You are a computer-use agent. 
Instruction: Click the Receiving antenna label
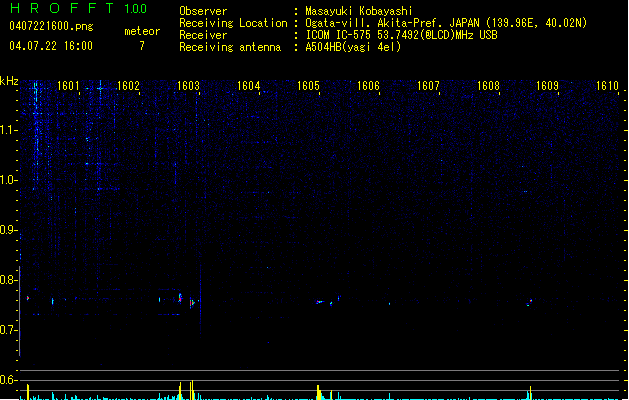pyautogui.click(x=230, y=47)
